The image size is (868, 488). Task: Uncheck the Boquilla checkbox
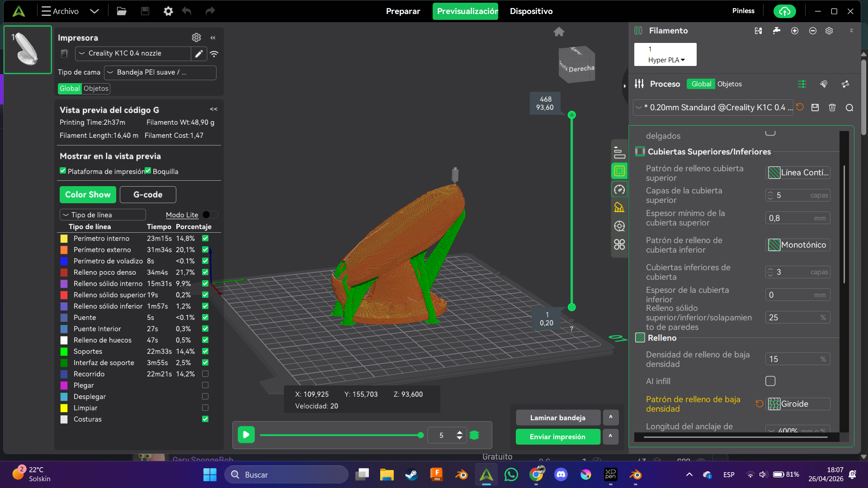[148, 171]
